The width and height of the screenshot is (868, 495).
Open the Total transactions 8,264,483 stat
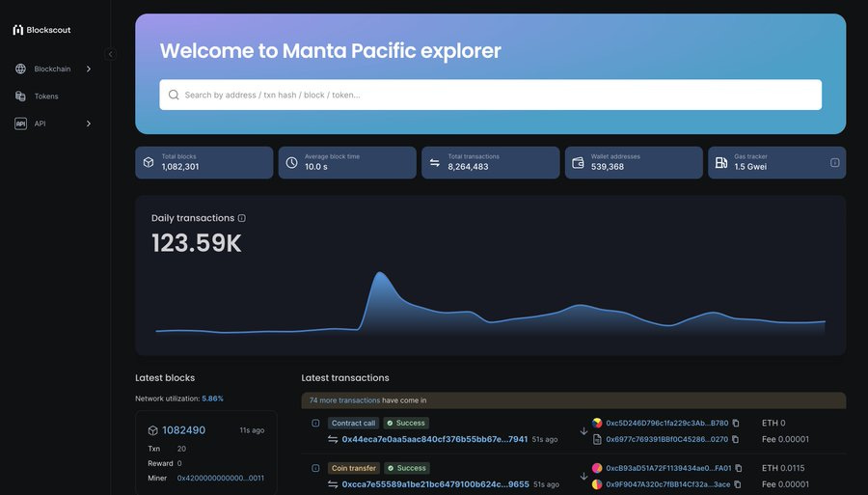(491, 162)
